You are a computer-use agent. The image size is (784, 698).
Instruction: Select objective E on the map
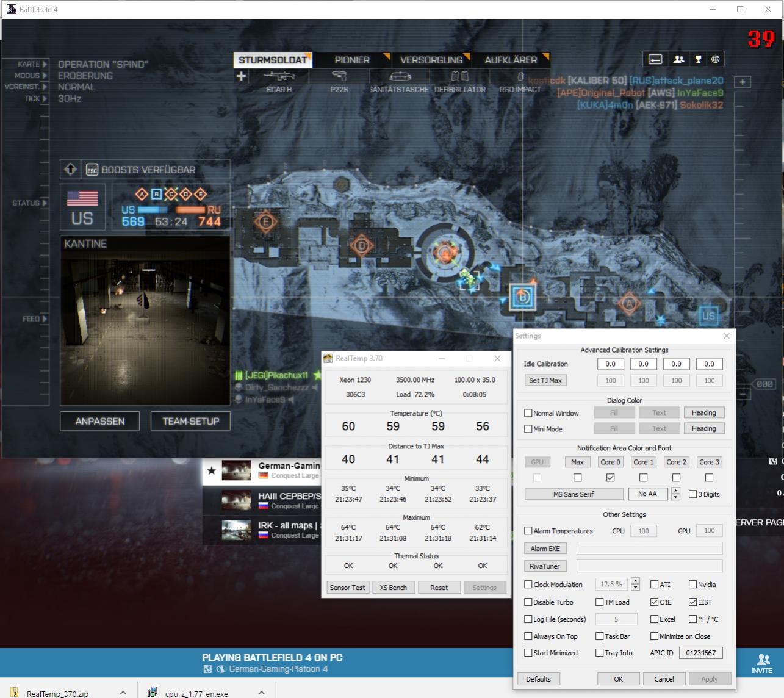coord(265,221)
